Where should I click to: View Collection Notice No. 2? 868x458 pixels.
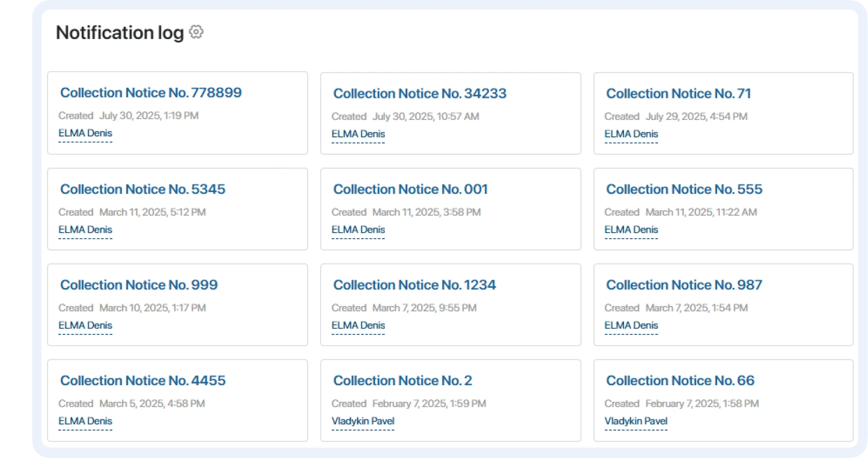point(402,381)
